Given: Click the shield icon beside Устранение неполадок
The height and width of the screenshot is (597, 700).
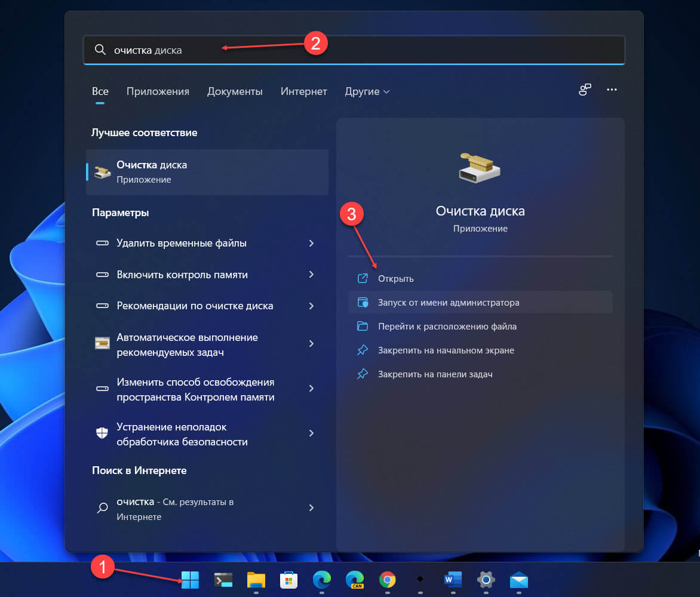Looking at the screenshot, I should 102,433.
